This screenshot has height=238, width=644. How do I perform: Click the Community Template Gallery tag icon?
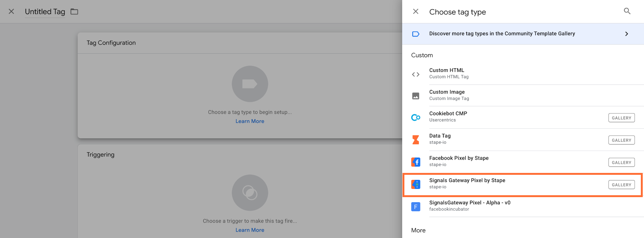click(416, 34)
